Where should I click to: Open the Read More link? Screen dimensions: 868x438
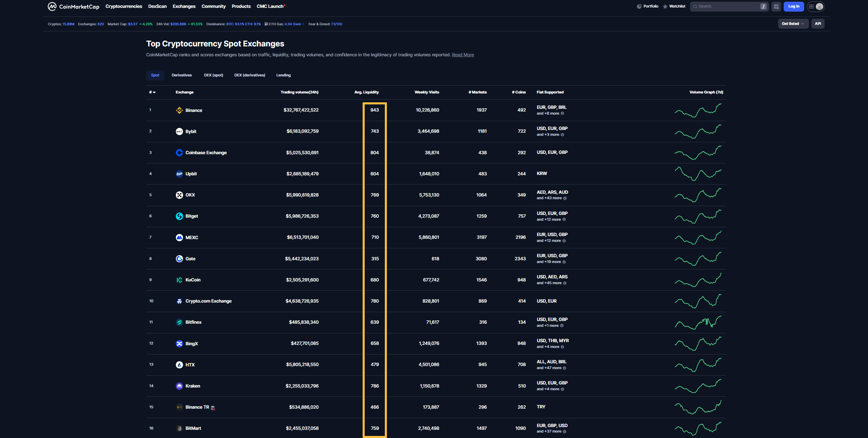click(x=463, y=55)
